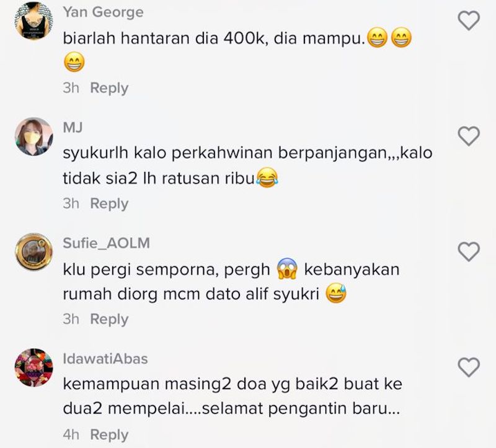Reply to IdawatiAbas's comment

[109, 435]
